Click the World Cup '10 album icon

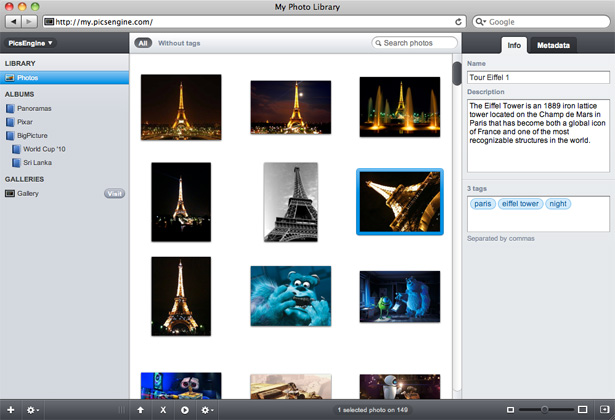click(16, 149)
